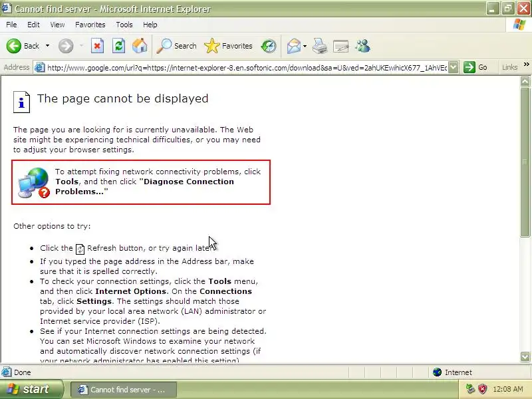Click the Internet zone globe in status bar
Screen dimensions: 532x399
click(437, 372)
